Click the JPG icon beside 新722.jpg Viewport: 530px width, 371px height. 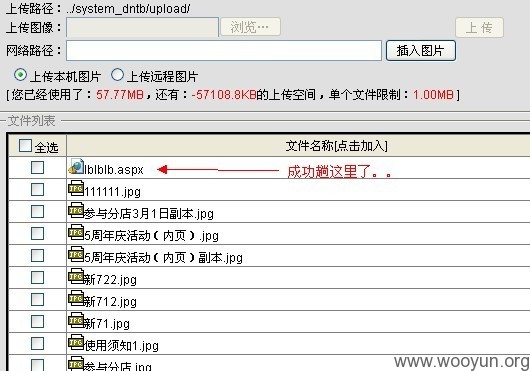(76, 276)
